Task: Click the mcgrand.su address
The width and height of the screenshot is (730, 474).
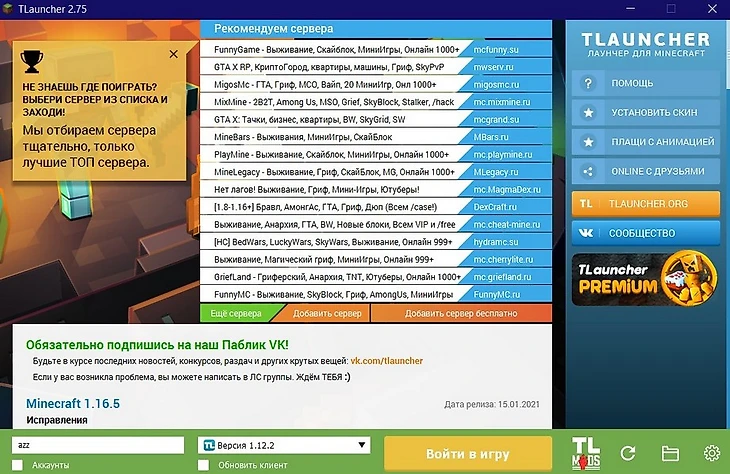Action: (496, 120)
